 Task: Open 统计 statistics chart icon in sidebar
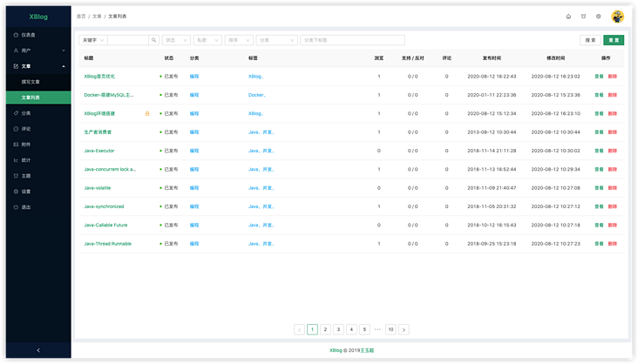coord(16,160)
